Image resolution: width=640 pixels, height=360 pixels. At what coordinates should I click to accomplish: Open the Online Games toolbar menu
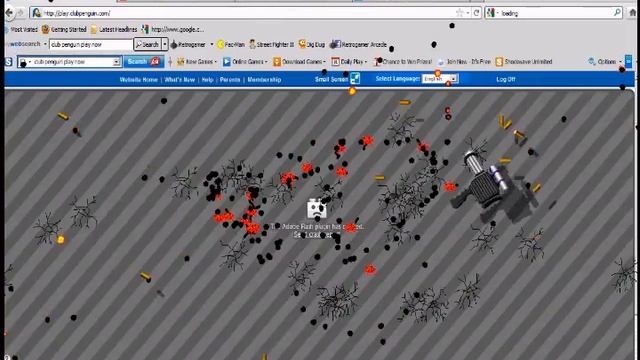tap(245, 62)
